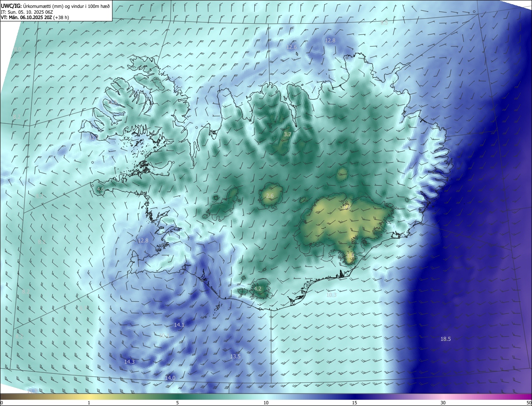Screen dimensions: 532x406
Task: Click the 5 tick on the color scale
Action: tap(177, 403)
